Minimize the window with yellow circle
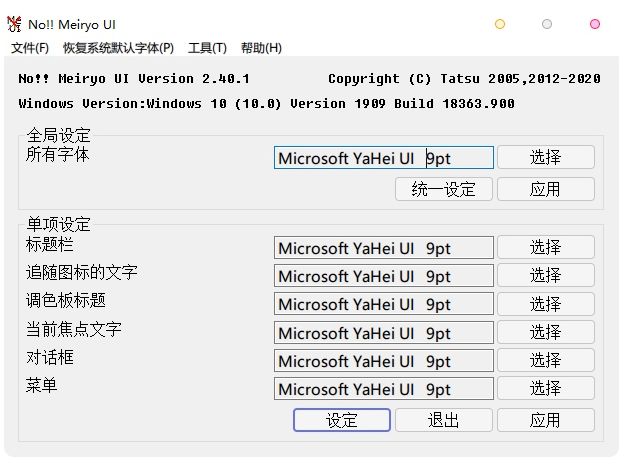 500,24
